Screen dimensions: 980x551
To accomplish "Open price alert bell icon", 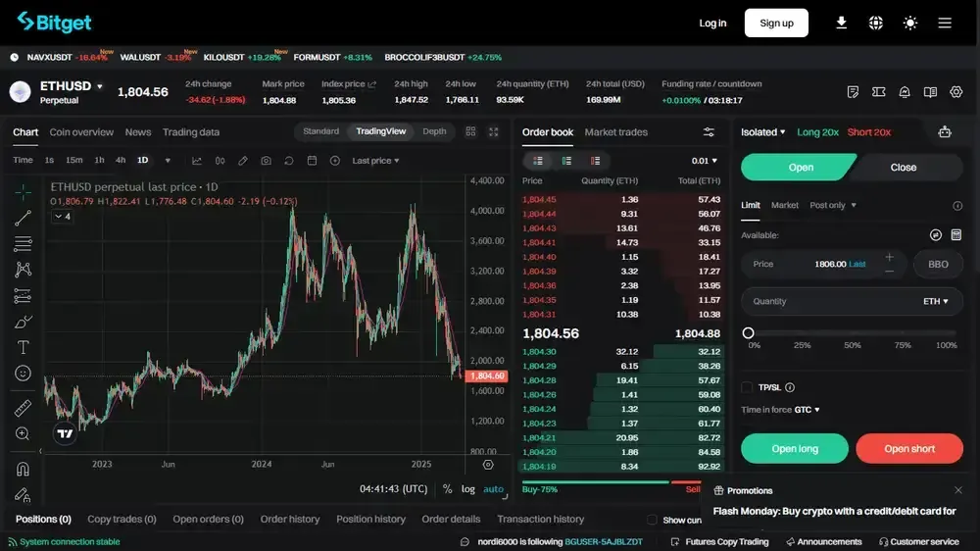I will (905, 92).
